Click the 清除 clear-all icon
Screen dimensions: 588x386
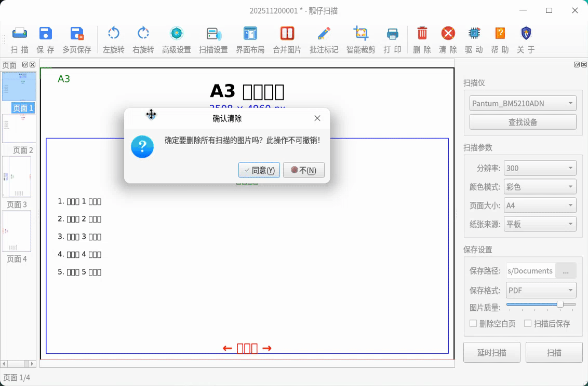(x=448, y=39)
